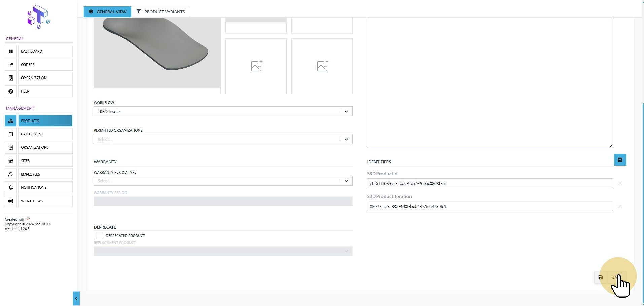Click the S3DProductIteration input field

click(x=490, y=206)
